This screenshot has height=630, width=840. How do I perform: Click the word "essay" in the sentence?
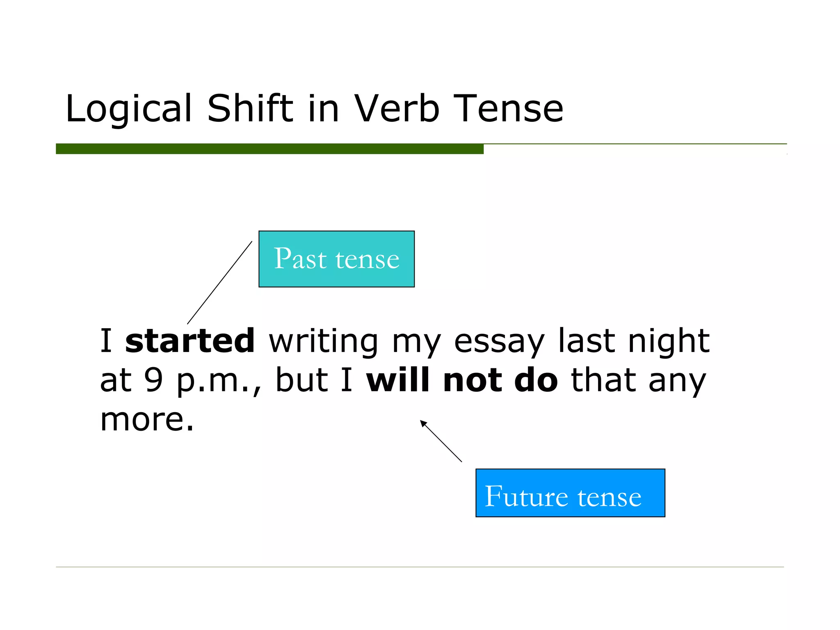click(x=499, y=341)
